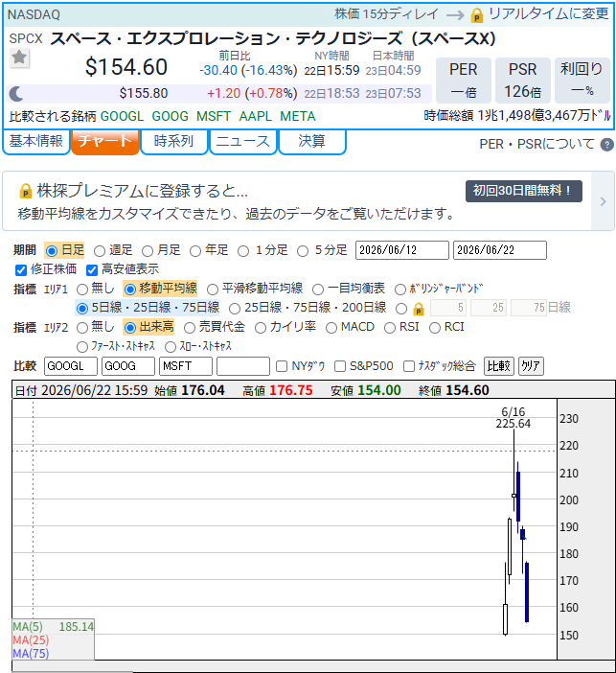Toggle the 高安値表示 checkbox
The width and height of the screenshot is (616, 673).
[x=92, y=270]
